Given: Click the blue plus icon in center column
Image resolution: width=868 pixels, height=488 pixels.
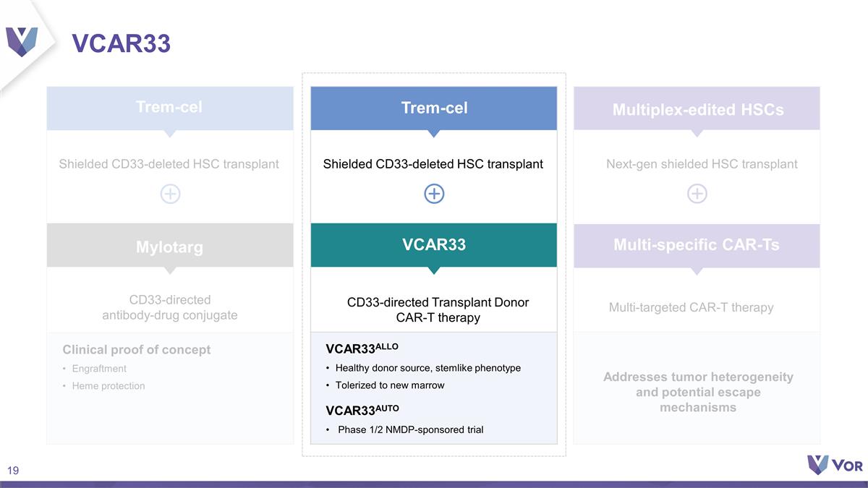Looking at the screenshot, I should pos(434,194).
